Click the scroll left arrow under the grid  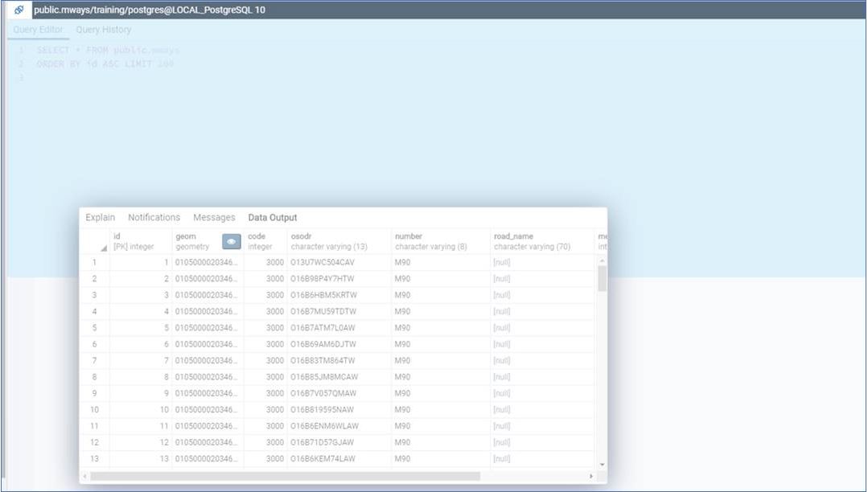[x=84, y=476]
